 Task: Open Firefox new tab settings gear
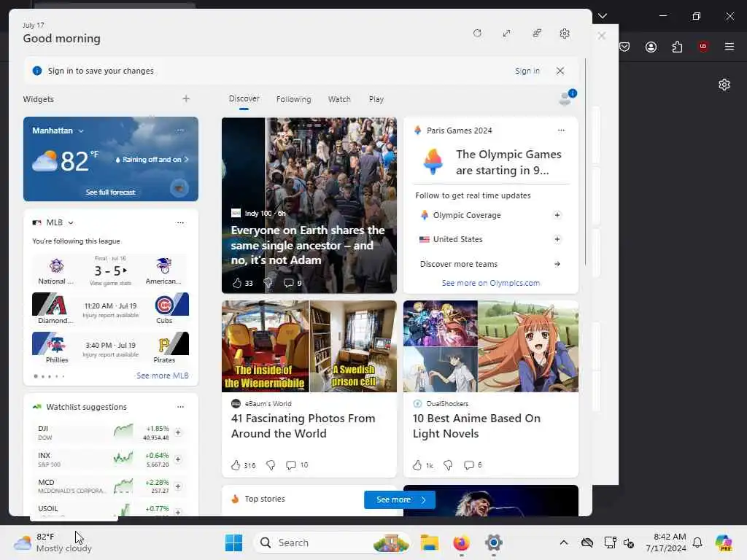(x=724, y=85)
